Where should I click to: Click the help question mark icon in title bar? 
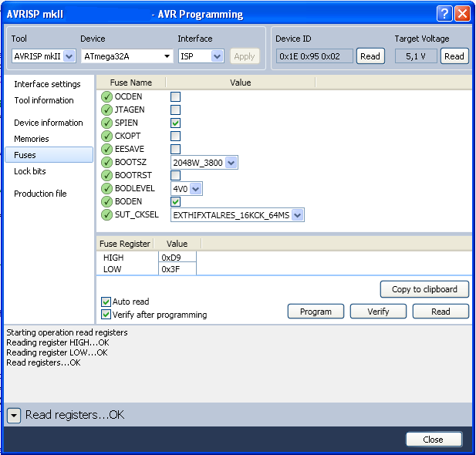444,14
